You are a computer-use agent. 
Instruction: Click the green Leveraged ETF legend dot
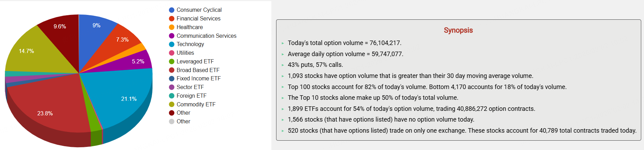tap(171, 62)
